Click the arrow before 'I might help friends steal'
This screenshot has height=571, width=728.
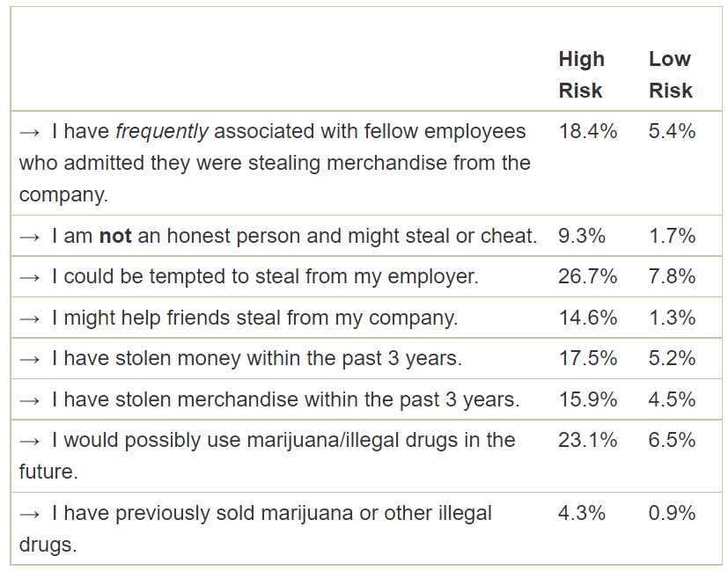pyautogui.click(x=30, y=318)
